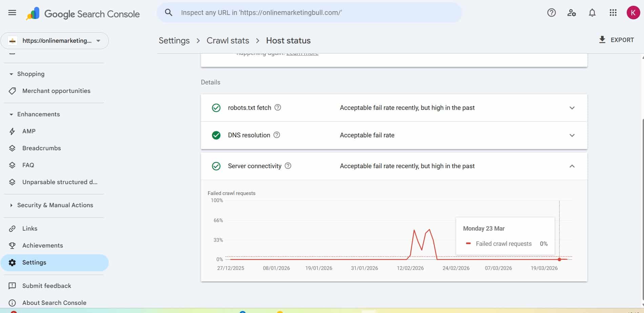
Task: Click the URL inspection search field
Action: [309, 13]
